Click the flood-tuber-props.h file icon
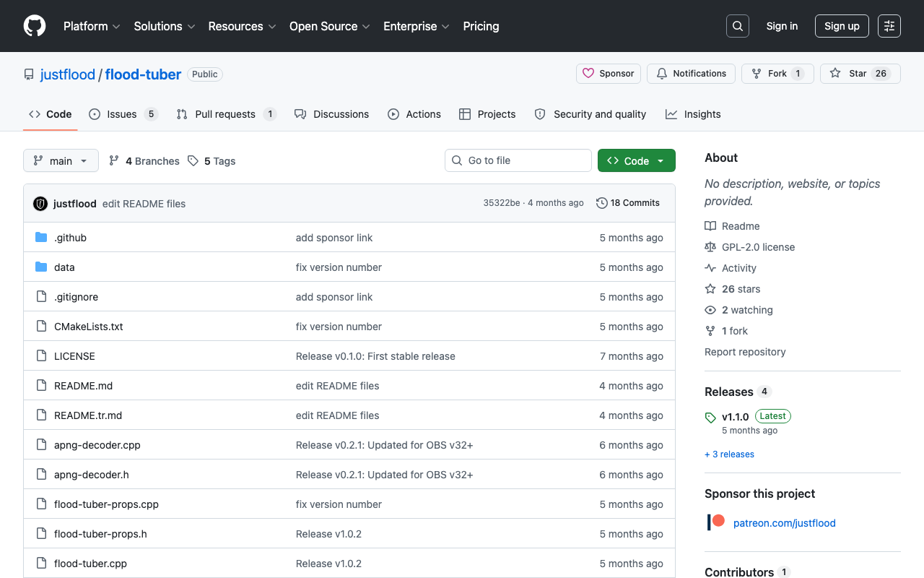The image size is (924, 578). [41, 534]
